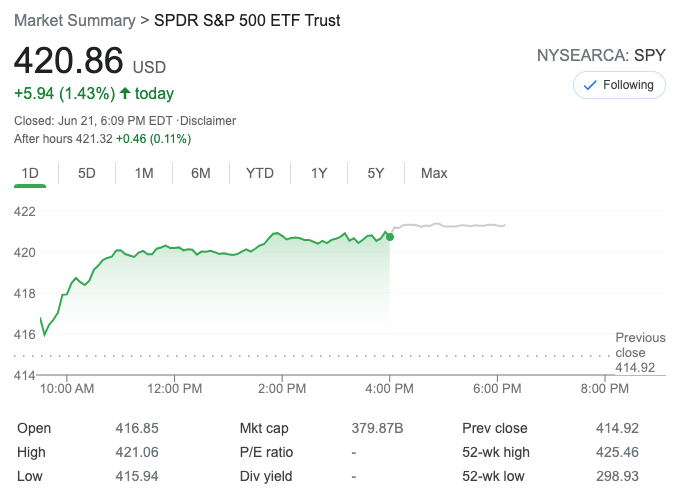The image size is (675, 497).
Task: Click the green closing price dot
Action: pos(390,237)
